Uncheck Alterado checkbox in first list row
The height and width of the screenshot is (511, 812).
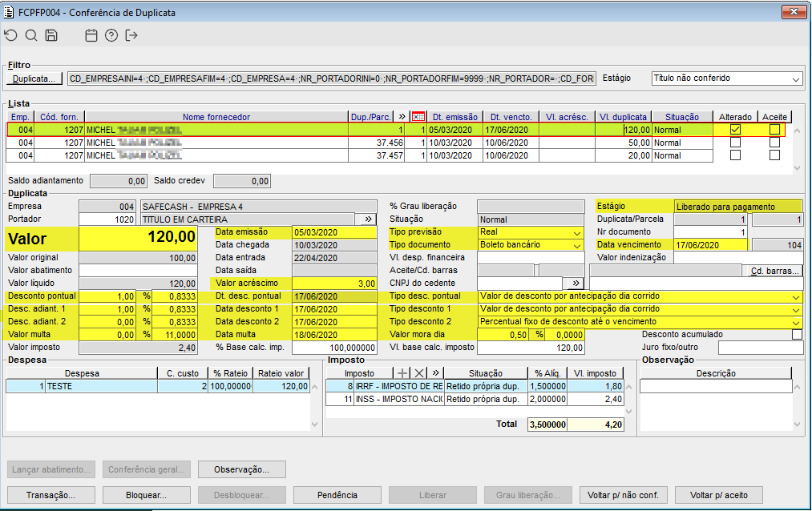click(x=735, y=129)
